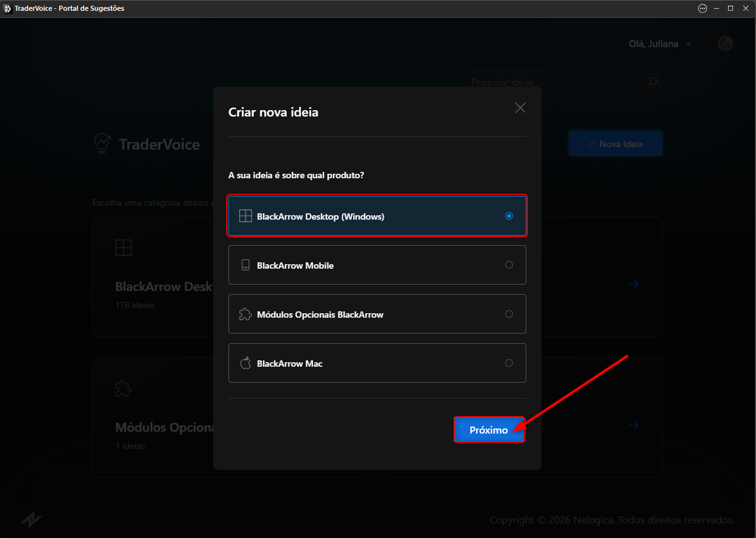Minimize the TraderVoice window

click(x=717, y=9)
